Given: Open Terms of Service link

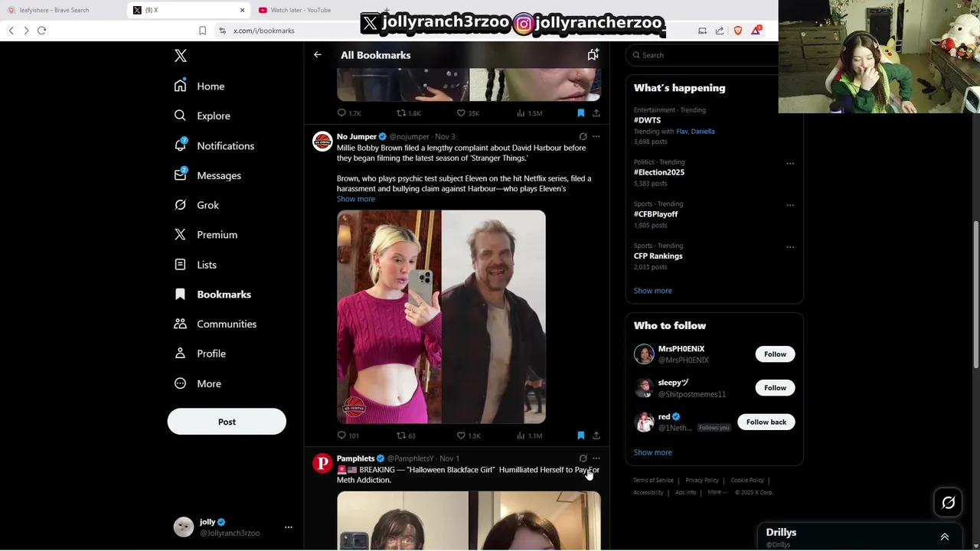Looking at the screenshot, I should (653, 481).
